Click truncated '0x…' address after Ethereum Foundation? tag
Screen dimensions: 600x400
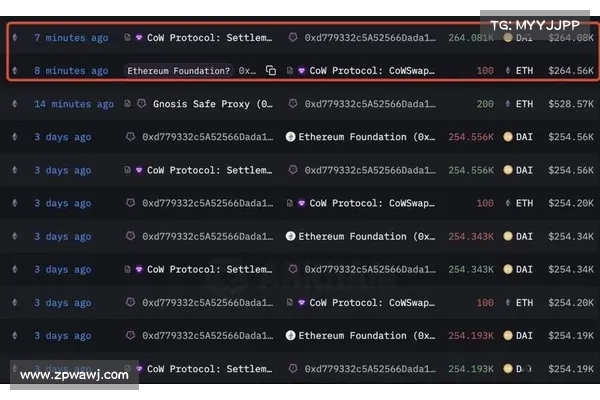click(x=247, y=70)
